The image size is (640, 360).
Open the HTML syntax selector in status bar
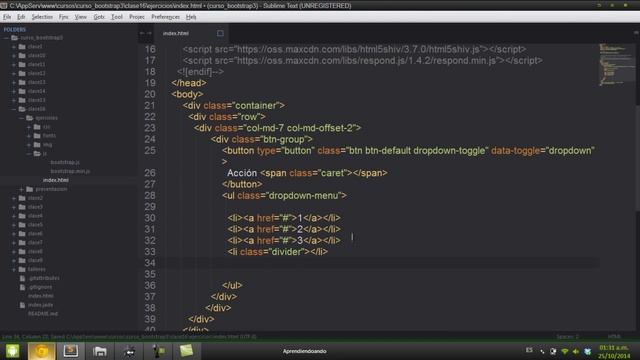[614, 337]
